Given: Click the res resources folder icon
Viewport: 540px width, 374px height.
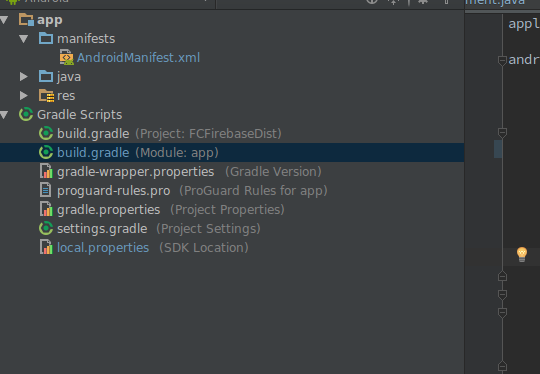Looking at the screenshot, I should [46, 96].
